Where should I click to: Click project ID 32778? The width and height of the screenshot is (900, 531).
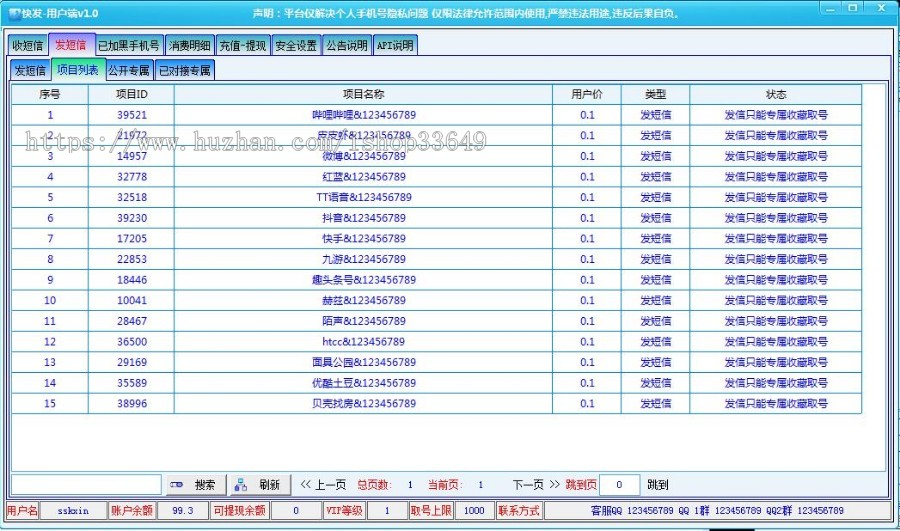[132, 177]
